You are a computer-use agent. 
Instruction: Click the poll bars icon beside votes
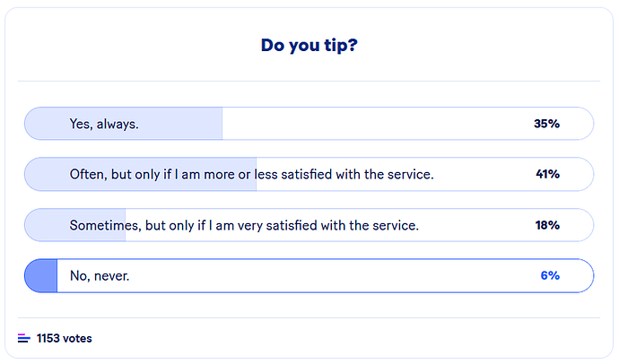point(23,338)
